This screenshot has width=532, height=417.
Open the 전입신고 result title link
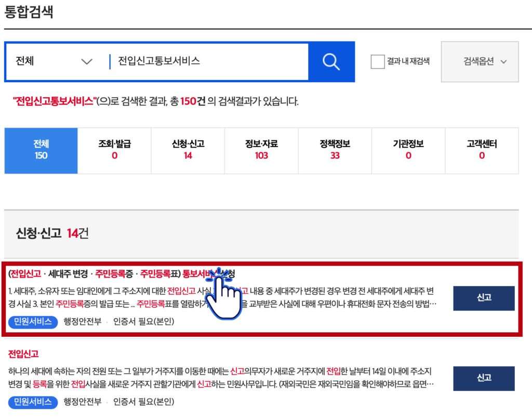click(23, 354)
